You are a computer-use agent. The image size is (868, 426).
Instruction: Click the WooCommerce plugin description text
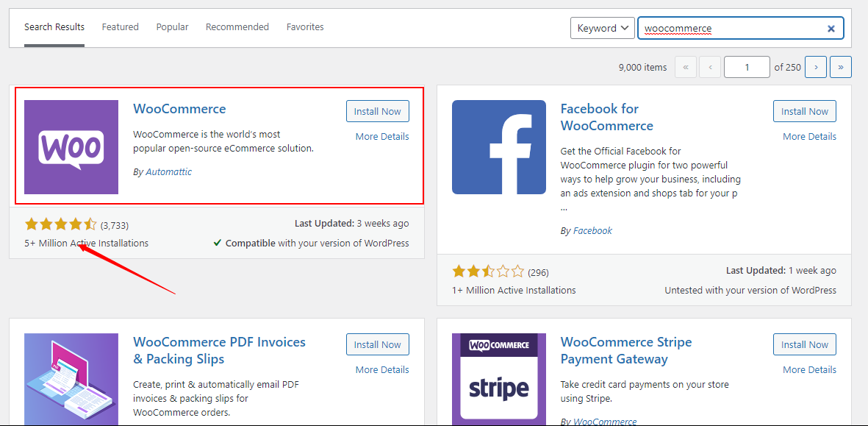point(223,141)
